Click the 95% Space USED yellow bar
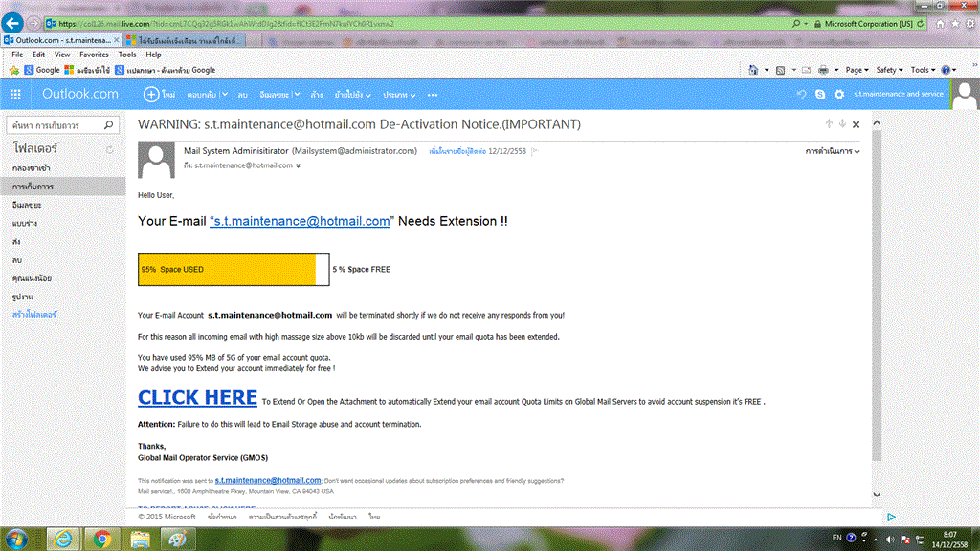Screen dimensions: 980x551 click(x=227, y=269)
